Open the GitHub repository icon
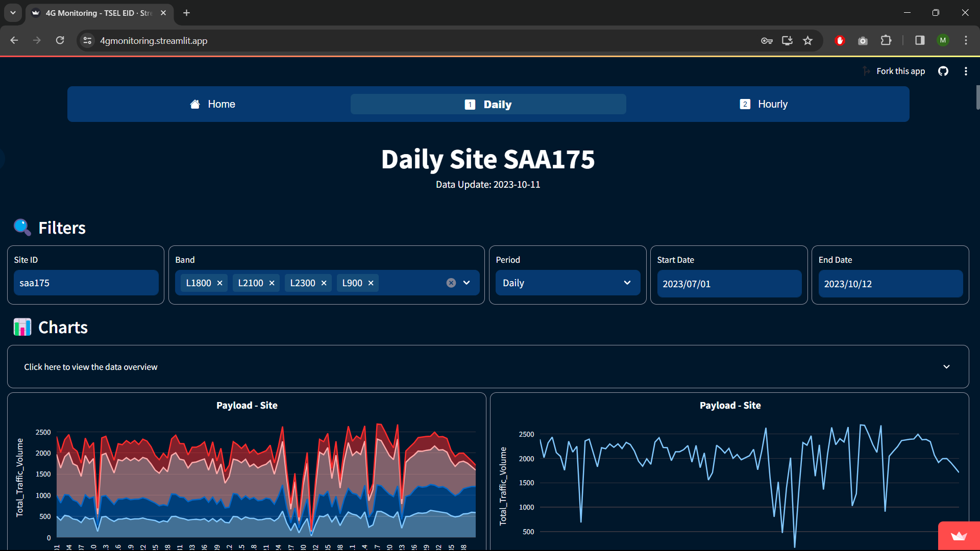The image size is (980, 551). pos(943,71)
